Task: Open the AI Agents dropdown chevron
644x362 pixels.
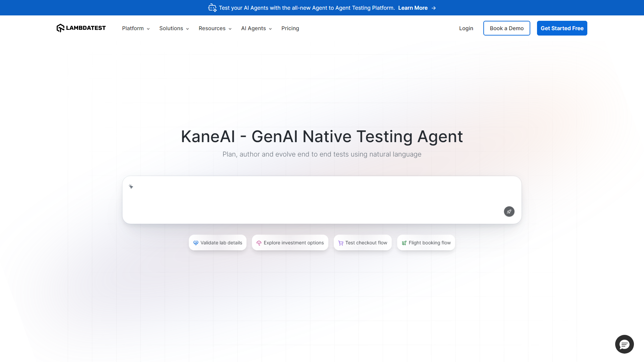Action: (x=270, y=29)
